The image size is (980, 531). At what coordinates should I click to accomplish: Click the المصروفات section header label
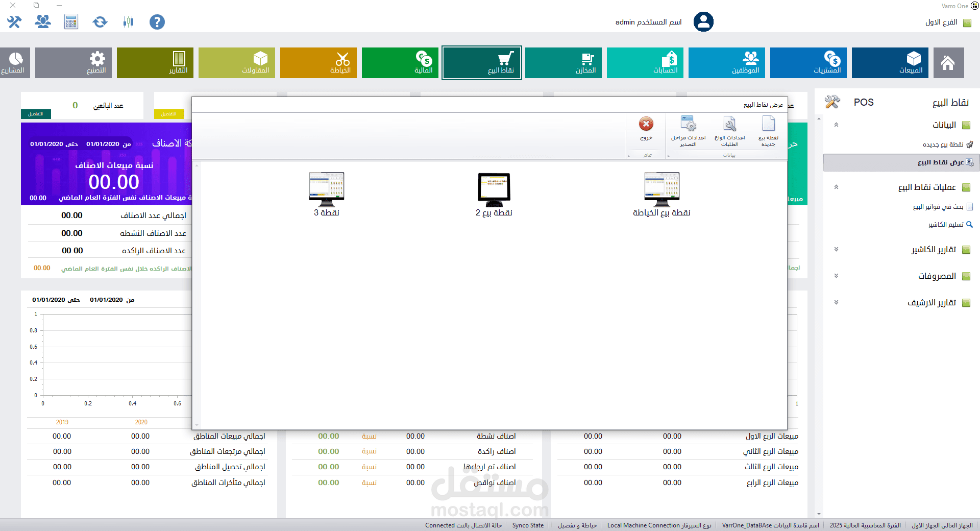point(937,276)
